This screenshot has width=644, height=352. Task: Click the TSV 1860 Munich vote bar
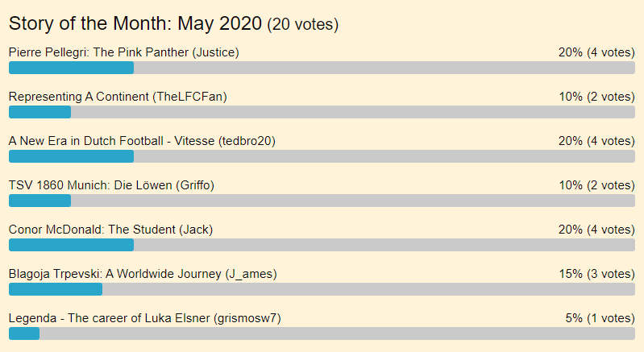(322, 201)
